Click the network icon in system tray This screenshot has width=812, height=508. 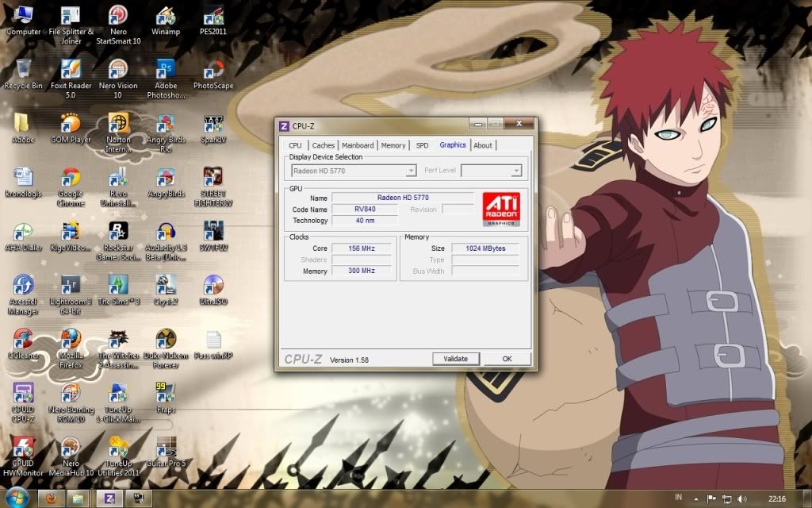pos(726,498)
